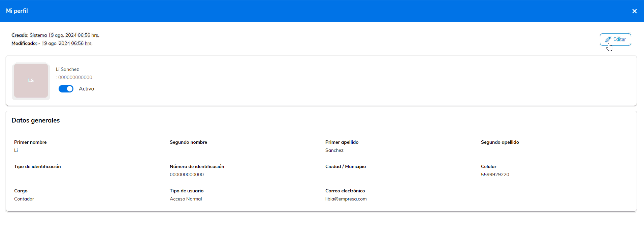Click the Ciudad / Municipio label
Viewport: 644px width, 243px height.
(x=345, y=166)
